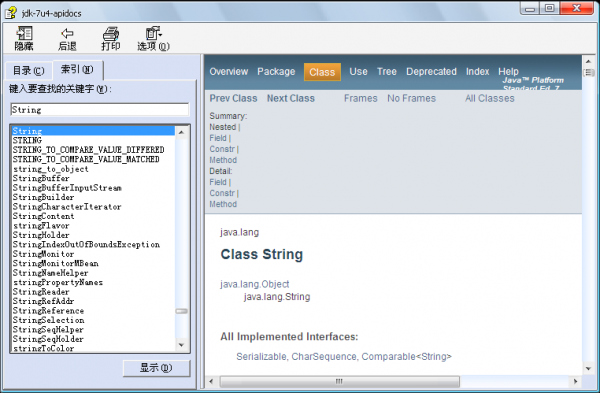Select StringIndexOutOfBoundsException entry
600x393 pixels.
click(x=86, y=245)
